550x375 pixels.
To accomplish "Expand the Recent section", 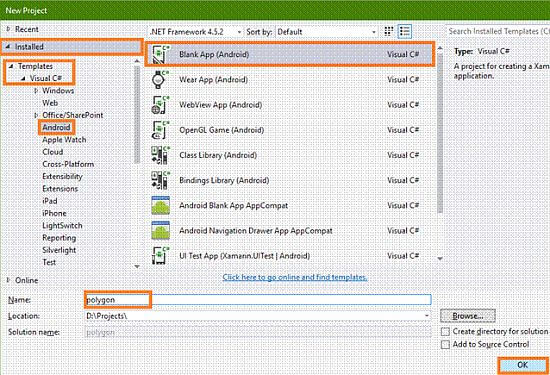I will 8,29.
